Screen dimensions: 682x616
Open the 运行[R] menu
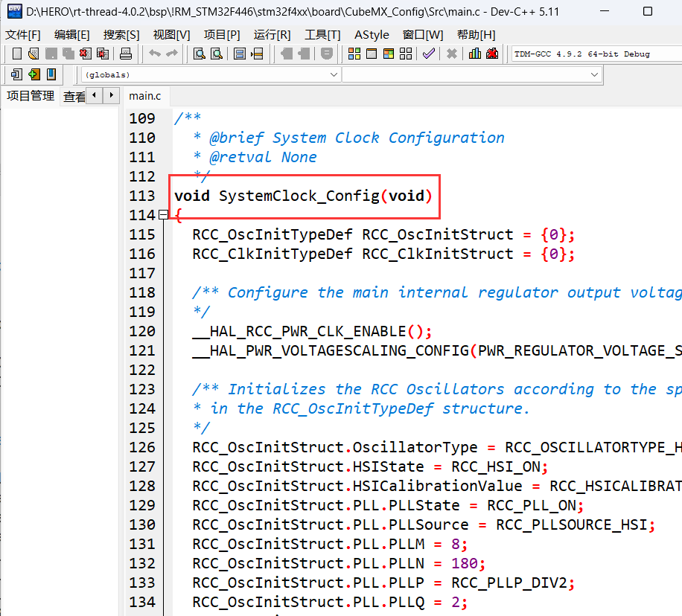click(x=272, y=35)
